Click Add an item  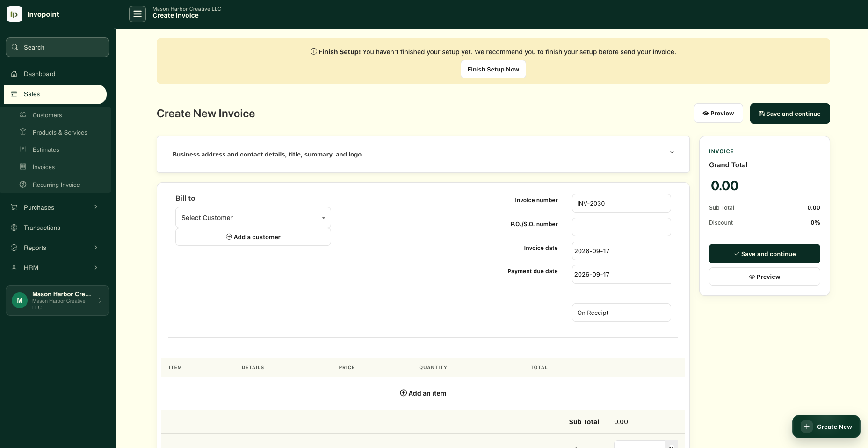click(x=423, y=393)
